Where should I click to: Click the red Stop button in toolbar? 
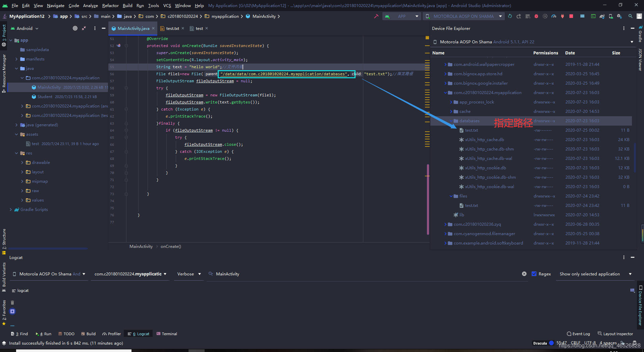point(571,16)
